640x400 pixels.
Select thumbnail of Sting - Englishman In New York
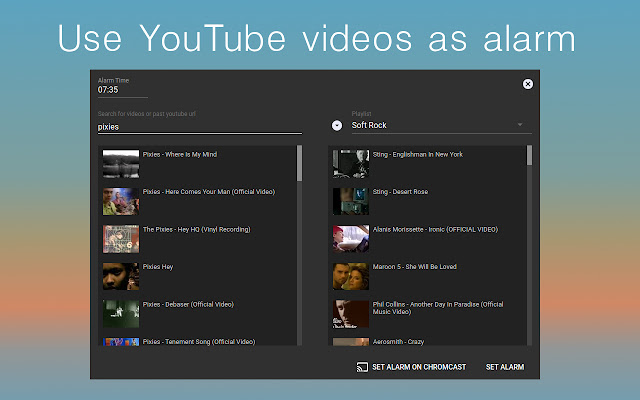tap(351, 164)
